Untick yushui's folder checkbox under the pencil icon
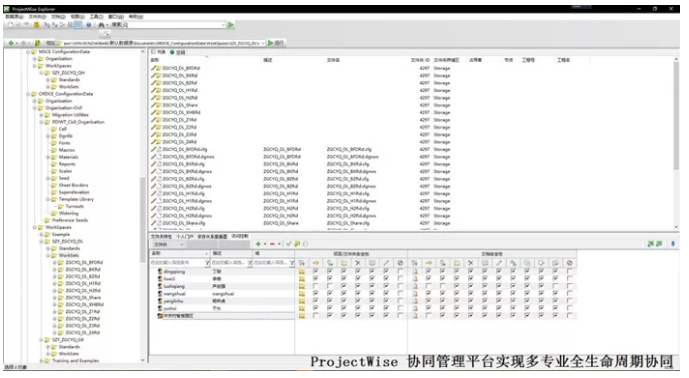This screenshot has height=378, width=689. click(386, 309)
